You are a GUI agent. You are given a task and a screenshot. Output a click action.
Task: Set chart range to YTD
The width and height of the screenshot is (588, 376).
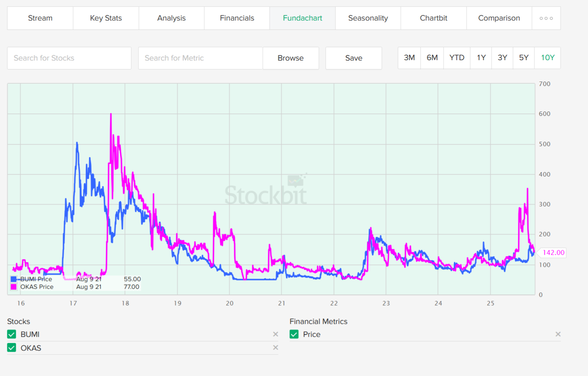pyautogui.click(x=457, y=58)
